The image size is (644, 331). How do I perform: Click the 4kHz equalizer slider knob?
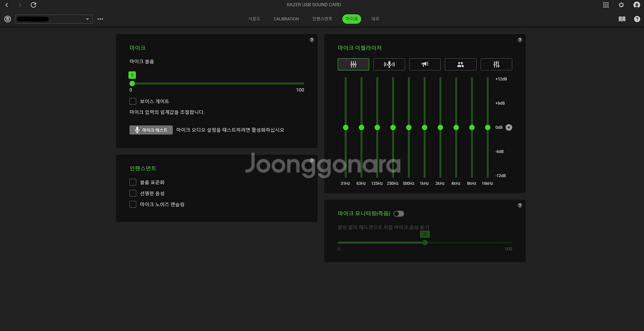point(456,128)
